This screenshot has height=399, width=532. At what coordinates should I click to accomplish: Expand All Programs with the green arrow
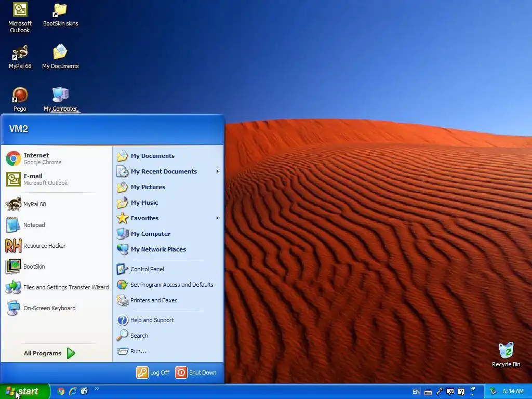(71, 353)
